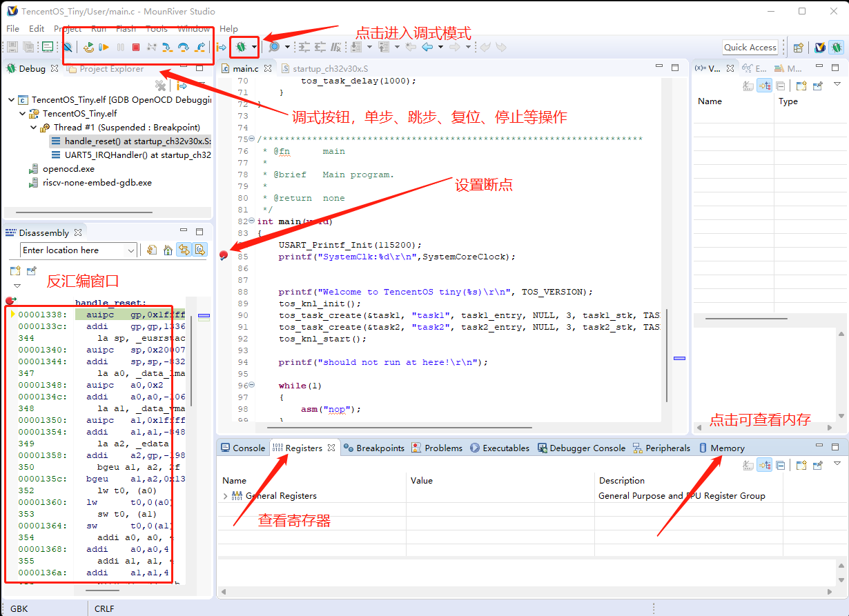Collapse the TencentOS_Tiny.elf GDB OpenOCD launch node
The width and height of the screenshot is (849, 616).
[x=12, y=99]
